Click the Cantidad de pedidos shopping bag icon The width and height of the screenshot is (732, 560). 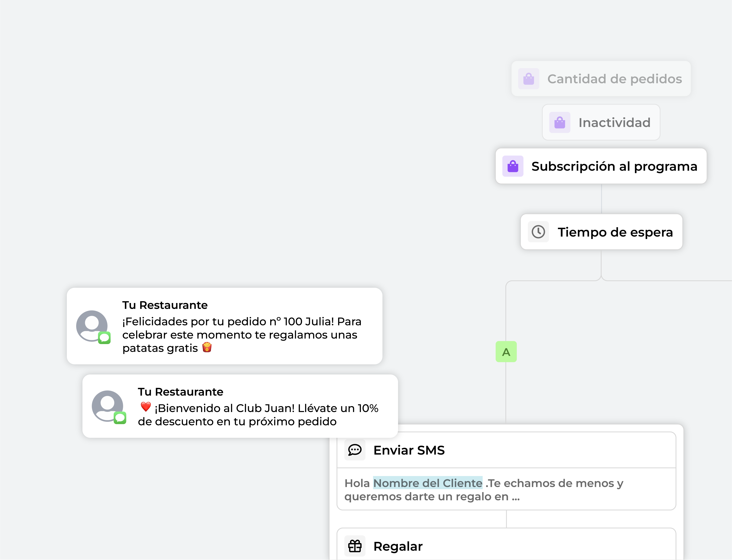[529, 79]
